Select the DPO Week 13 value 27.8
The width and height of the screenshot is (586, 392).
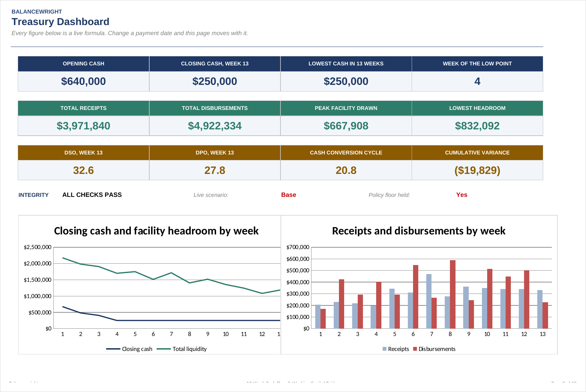coord(215,170)
